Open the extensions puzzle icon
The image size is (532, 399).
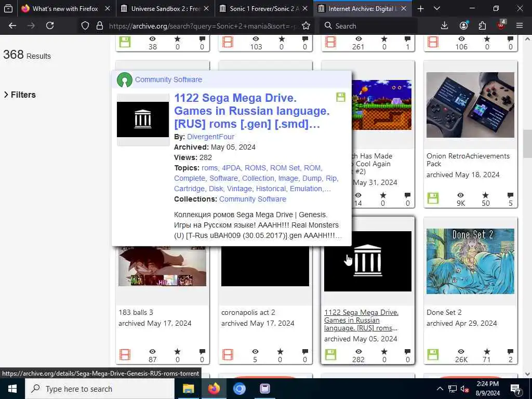pos(482,26)
